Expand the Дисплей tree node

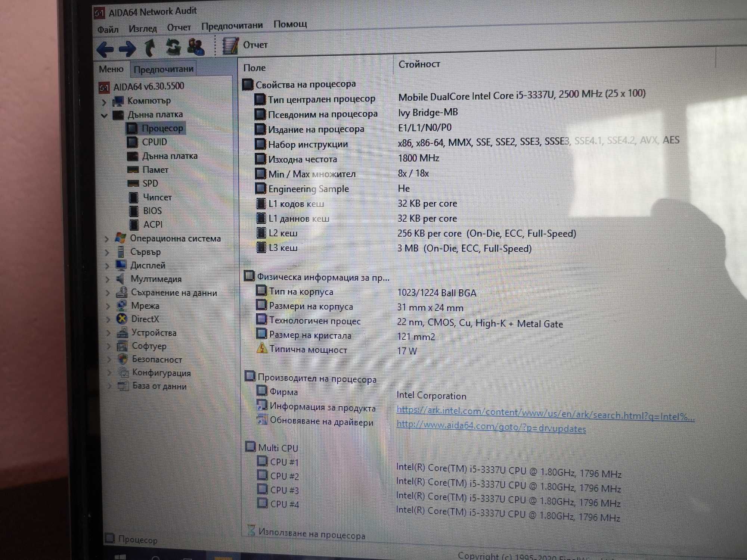(107, 266)
